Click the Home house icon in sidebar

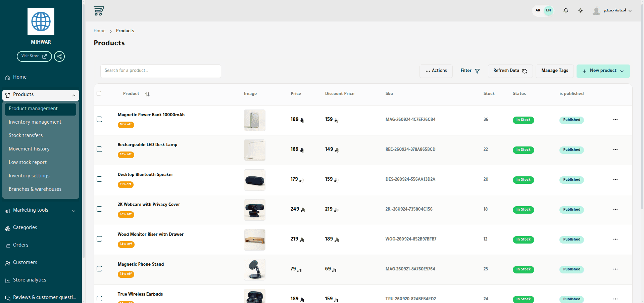point(8,78)
